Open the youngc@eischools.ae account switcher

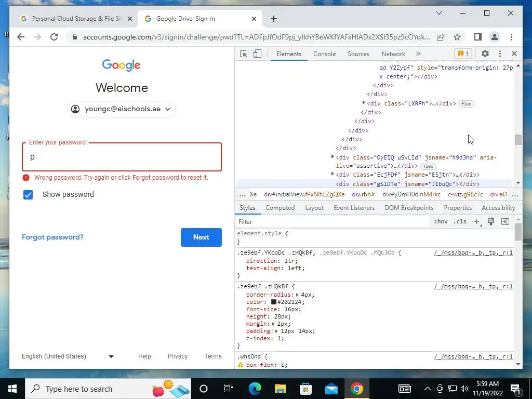click(x=122, y=109)
